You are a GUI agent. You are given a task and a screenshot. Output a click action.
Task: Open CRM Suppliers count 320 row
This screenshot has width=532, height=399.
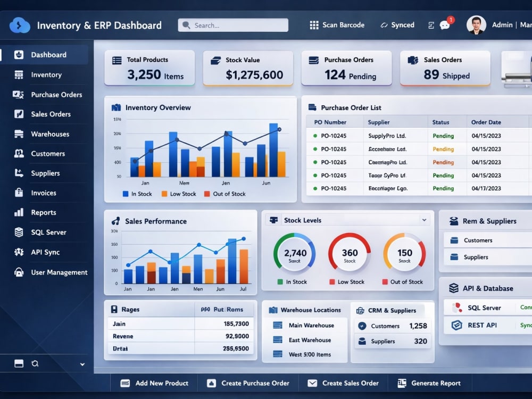coord(393,342)
